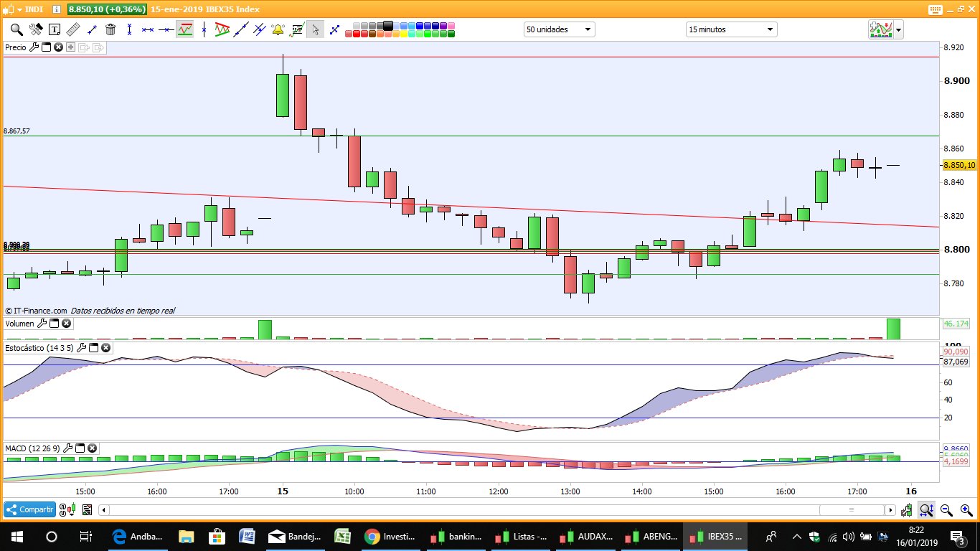Select the text annotation T tool
Viewport: 980px width, 551px height.
pyautogui.click(x=55, y=29)
